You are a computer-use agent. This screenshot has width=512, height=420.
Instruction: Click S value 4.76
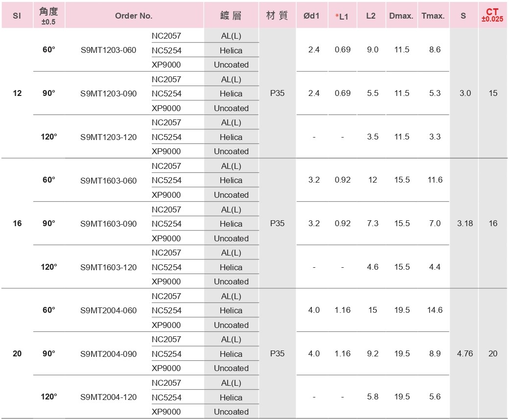pos(465,353)
